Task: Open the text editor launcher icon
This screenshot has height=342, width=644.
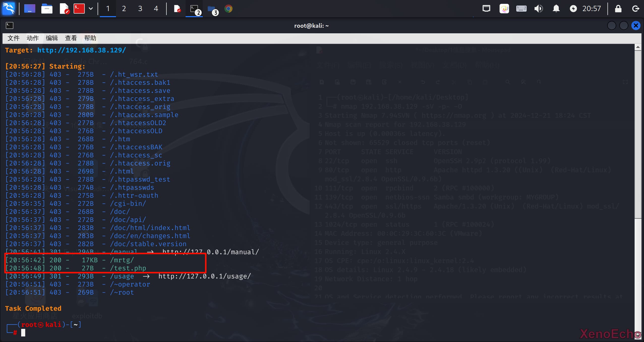Action: (64, 9)
